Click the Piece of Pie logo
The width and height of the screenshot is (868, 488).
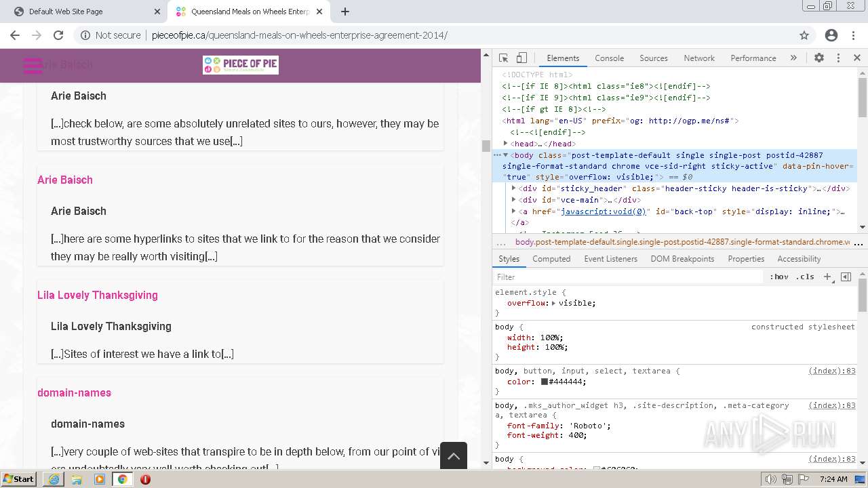(x=241, y=65)
